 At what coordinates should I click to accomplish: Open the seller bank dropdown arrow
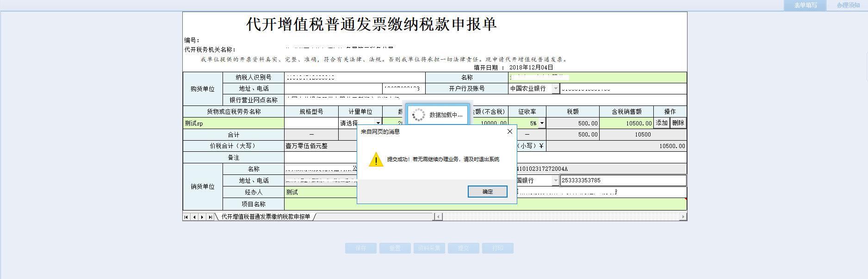point(556,180)
